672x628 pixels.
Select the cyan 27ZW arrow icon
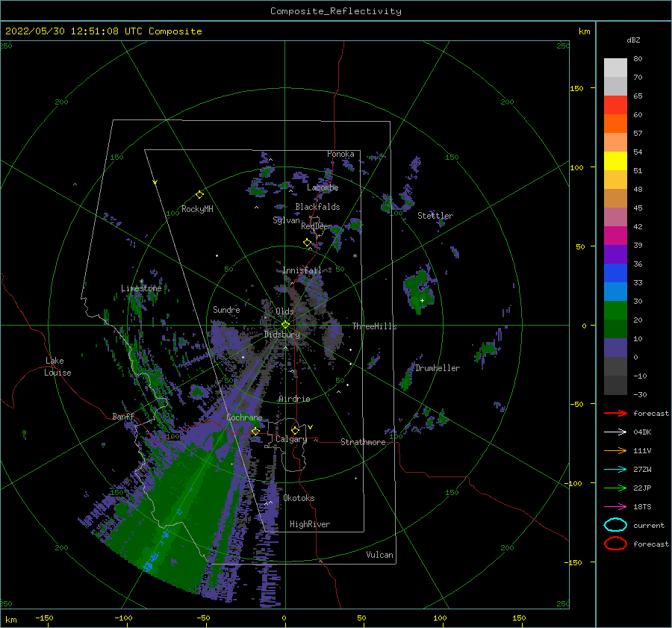[615, 470]
